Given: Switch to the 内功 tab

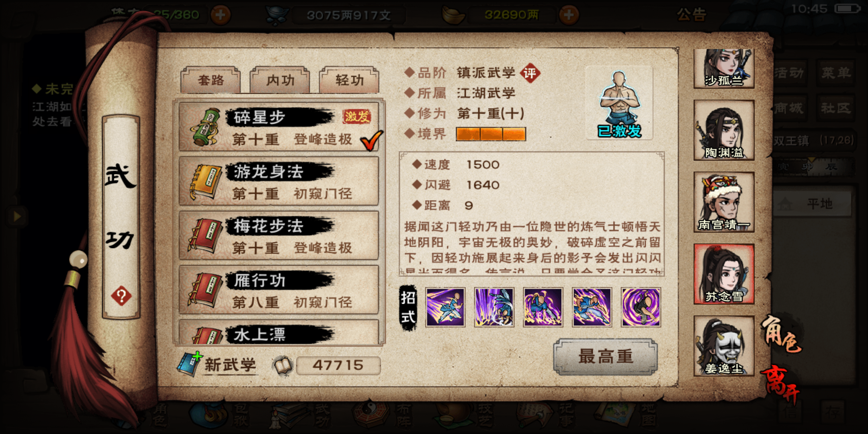Looking at the screenshot, I should (x=280, y=80).
